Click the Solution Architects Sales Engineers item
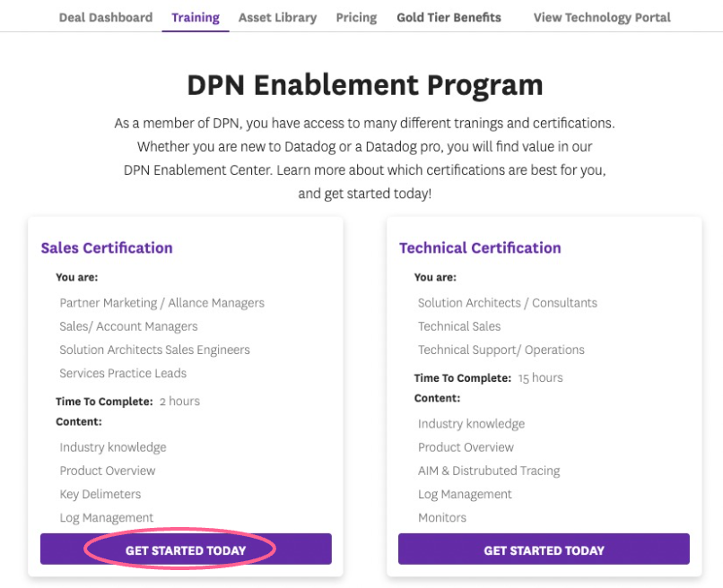 coord(154,350)
